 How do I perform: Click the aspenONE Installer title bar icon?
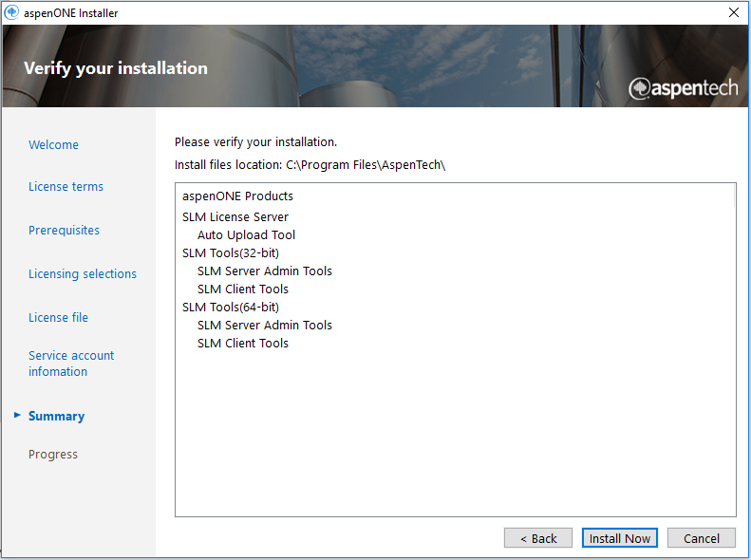11,12
